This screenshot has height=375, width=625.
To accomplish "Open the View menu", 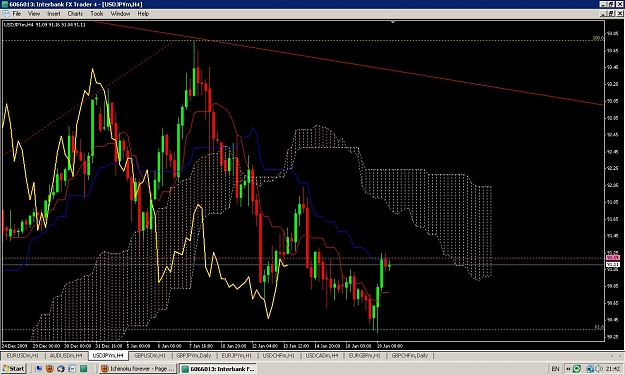I will click(x=34, y=14).
